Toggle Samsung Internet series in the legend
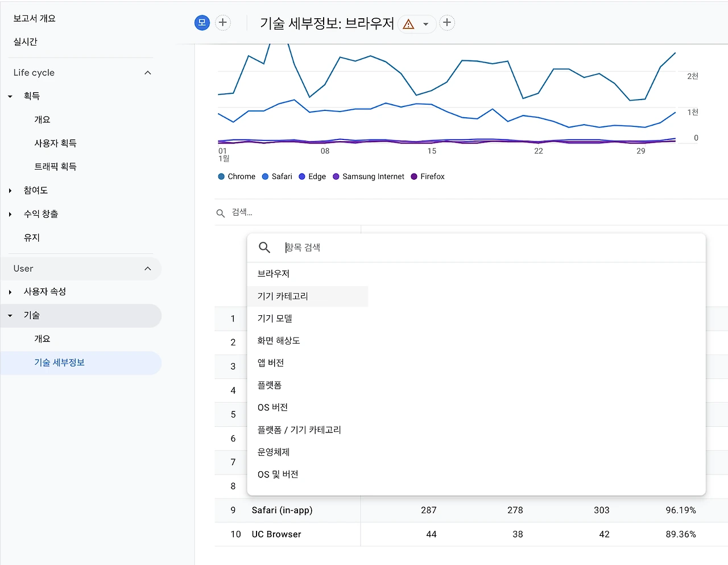This screenshot has width=728, height=565. (369, 177)
